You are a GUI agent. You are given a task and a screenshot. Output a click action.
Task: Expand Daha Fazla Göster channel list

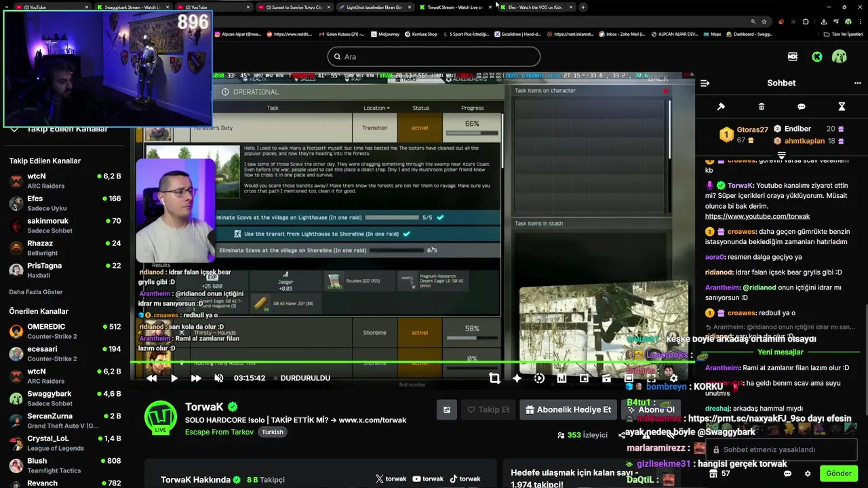(x=36, y=292)
